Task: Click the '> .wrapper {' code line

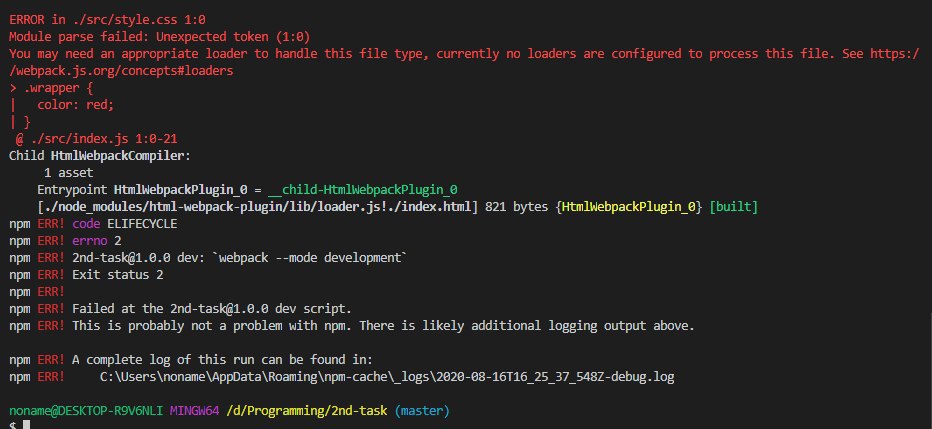Action: pyautogui.click(x=51, y=88)
